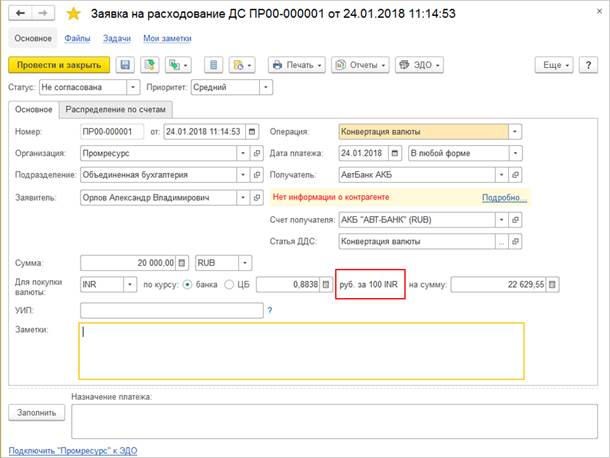This screenshot has width=610, height=458.
Task: Open calculator for the Сумма field
Action: [x=185, y=262]
